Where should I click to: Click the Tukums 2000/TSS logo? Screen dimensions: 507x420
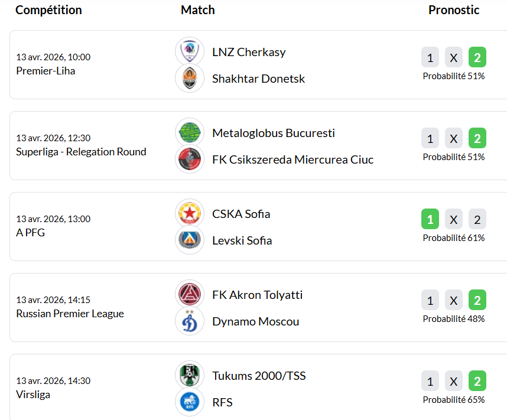(190, 375)
